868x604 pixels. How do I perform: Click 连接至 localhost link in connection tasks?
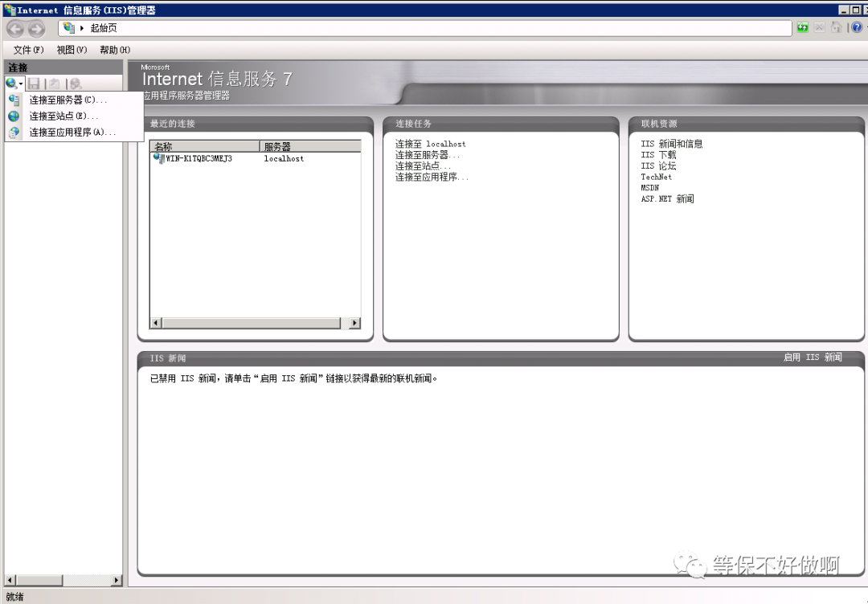point(430,144)
